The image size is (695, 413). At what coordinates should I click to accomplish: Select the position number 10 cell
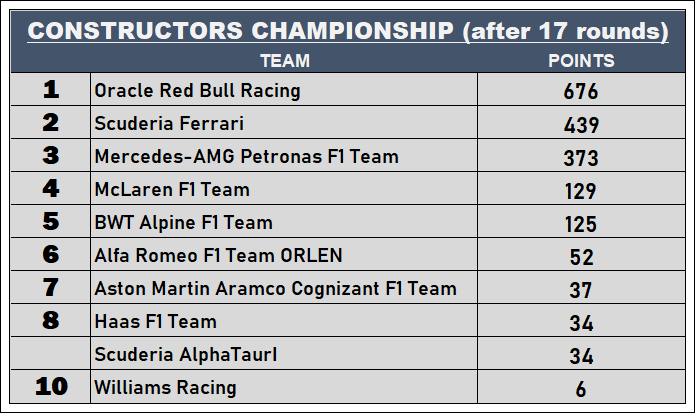51,388
